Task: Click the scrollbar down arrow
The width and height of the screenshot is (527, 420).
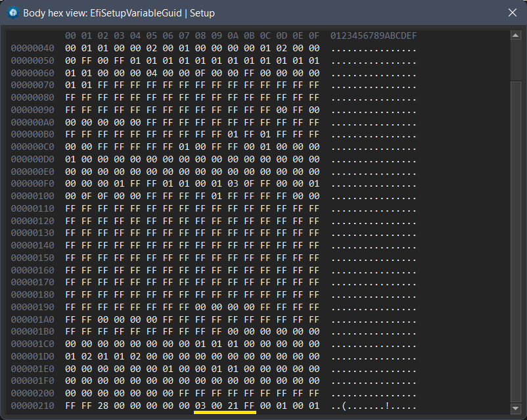Action: pyautogui.click(x=516, y=408)
